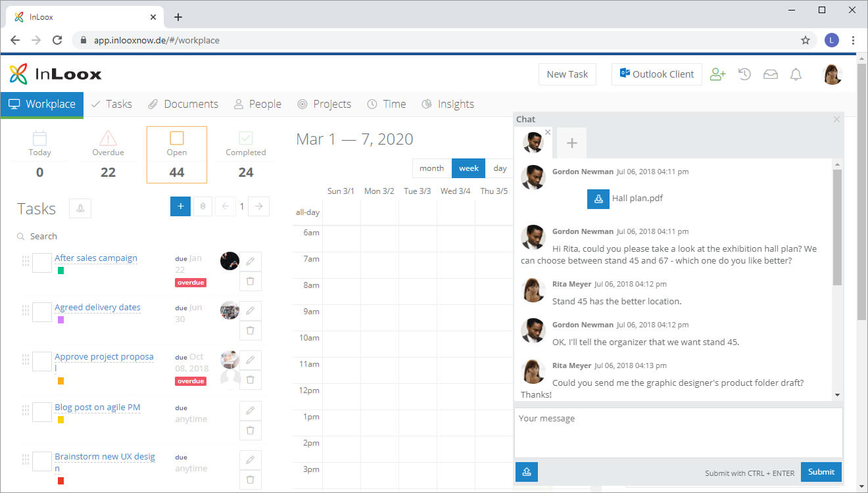868x493 pixels.
Task: Close the Chat panel
Action: pyautogui.click(x=836, y=119)
